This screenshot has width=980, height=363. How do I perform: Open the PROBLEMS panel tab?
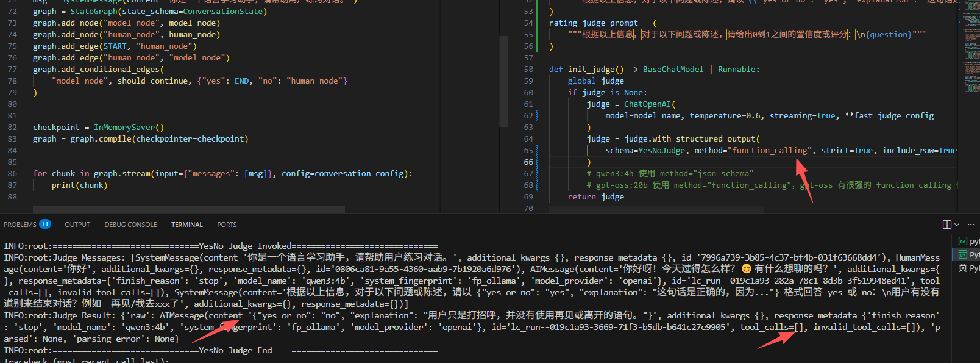coord(20,225)
